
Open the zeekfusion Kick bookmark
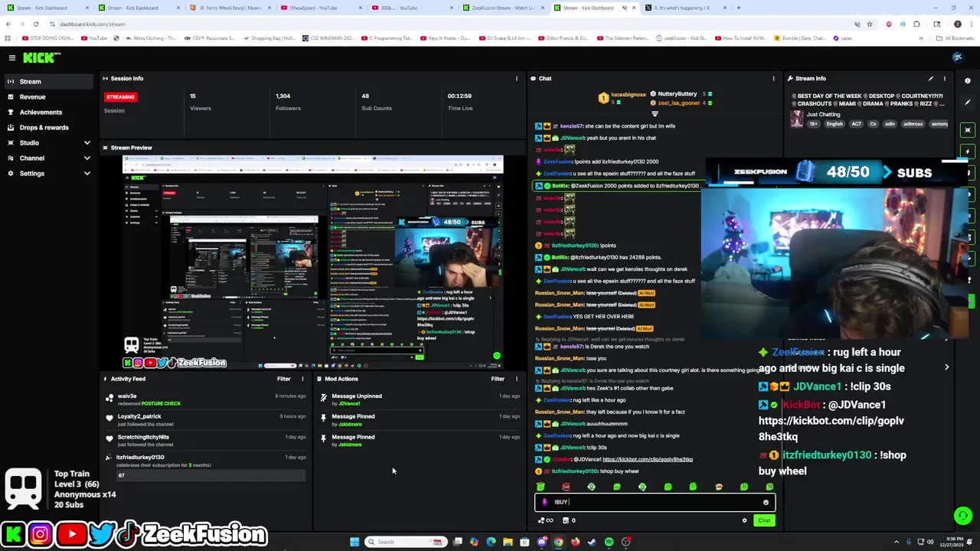coord(681,37)
